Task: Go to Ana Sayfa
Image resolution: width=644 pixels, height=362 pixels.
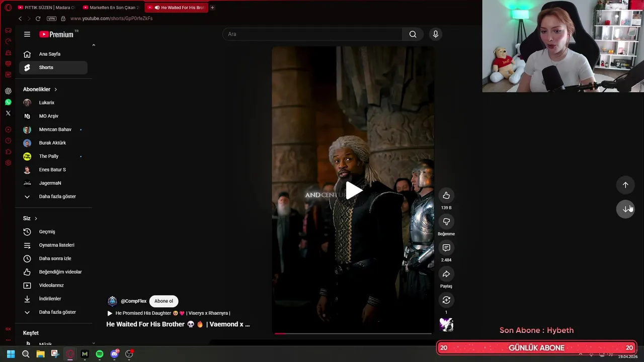Action: (53, 54)
